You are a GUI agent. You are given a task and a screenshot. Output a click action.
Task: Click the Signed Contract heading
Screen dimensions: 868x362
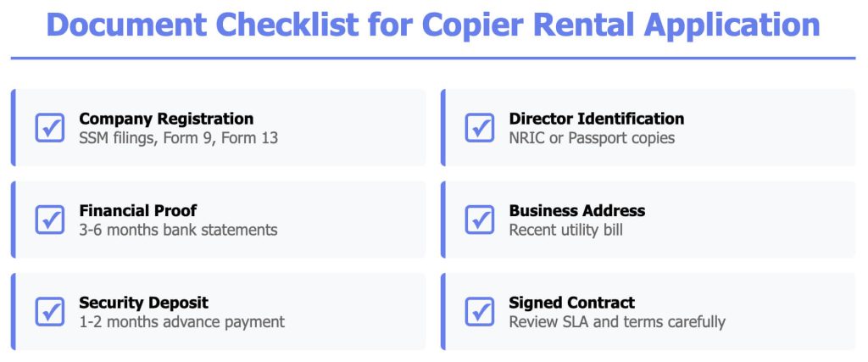point(571,303)
